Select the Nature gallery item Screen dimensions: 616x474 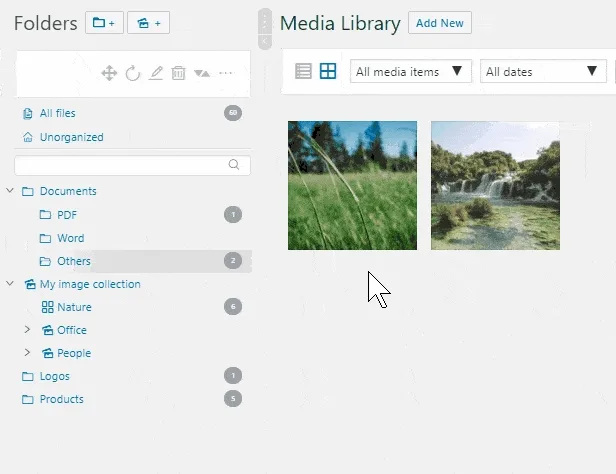pos(73,307)
